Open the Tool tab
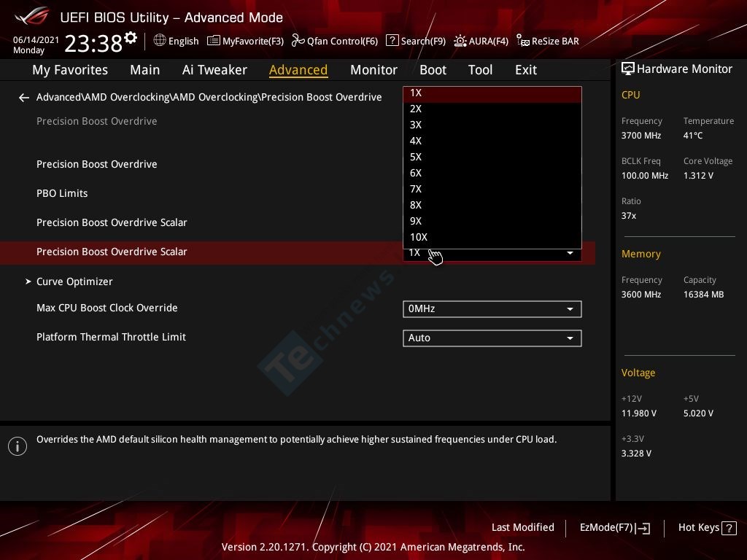Screen dimensions: 747x560 click(480, 70)
